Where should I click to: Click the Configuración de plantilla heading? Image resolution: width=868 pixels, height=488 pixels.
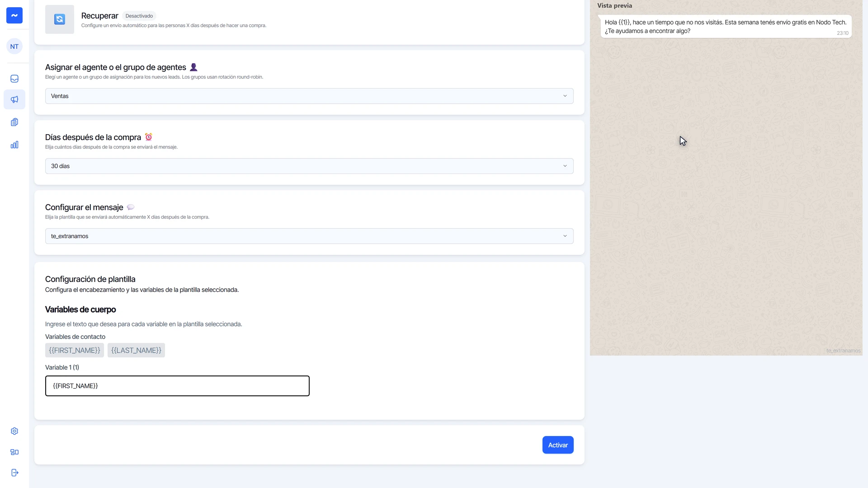coord(90,279)
